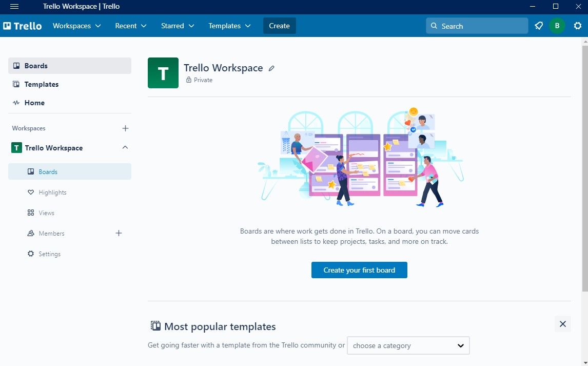Open Members in the workspace menu
Screen dimensions: 588x366
click(x=51, y=233)
